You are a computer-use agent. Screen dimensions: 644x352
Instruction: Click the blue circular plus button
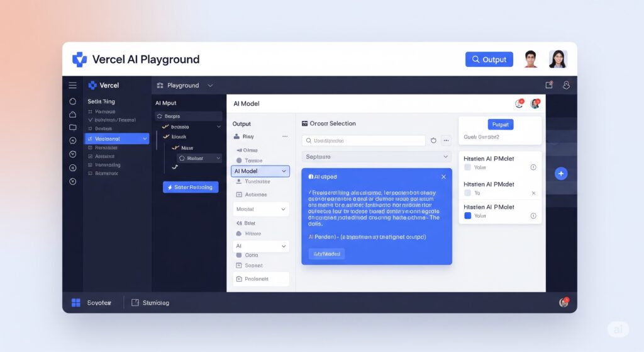[x=560, y=174]
